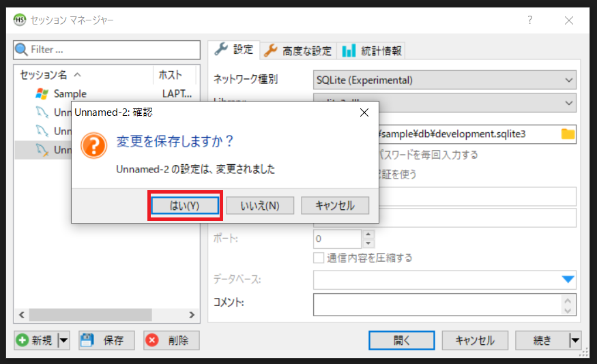Click the dolphin icon of the highlighted session
Screen dimensions: 597x364
(42, 150)
